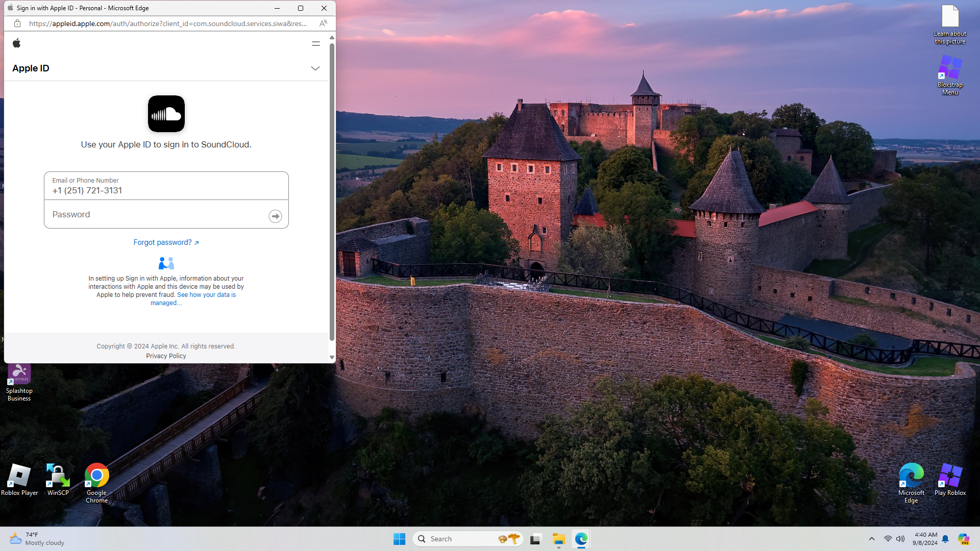Image resolution: width=980 pixels, height=551 pixels.
Task: Click the scrollbar down arrow in Edge window
Action: [x=332, y=358]
